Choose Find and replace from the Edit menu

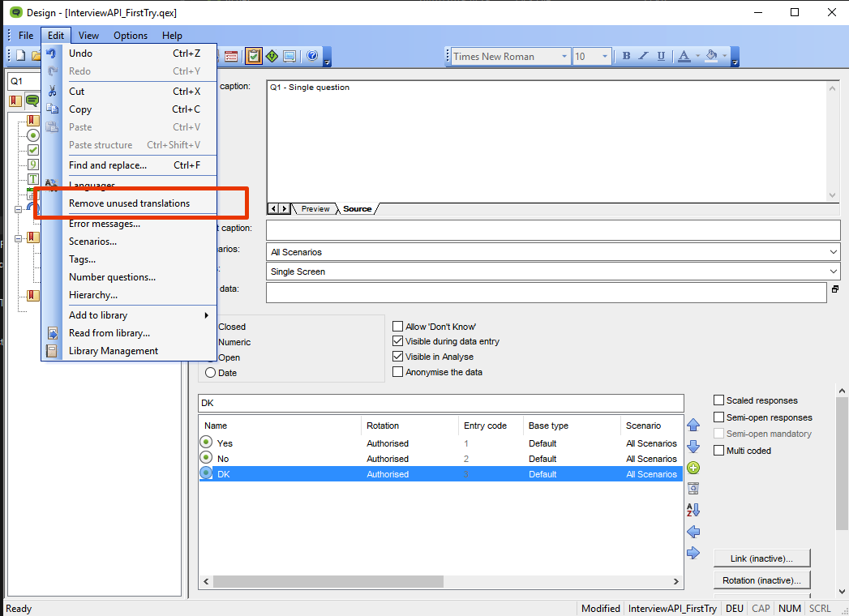(x=130, y=165)
